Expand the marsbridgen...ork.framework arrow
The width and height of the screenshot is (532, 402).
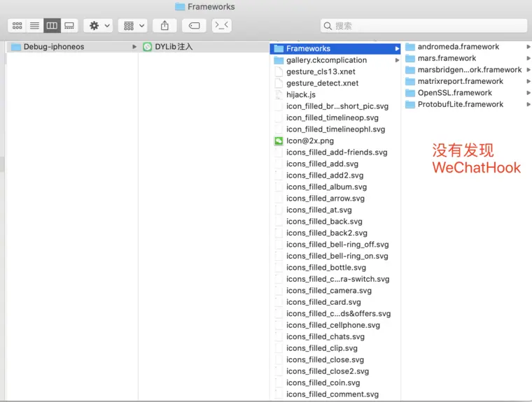click(x=528, y=70)
